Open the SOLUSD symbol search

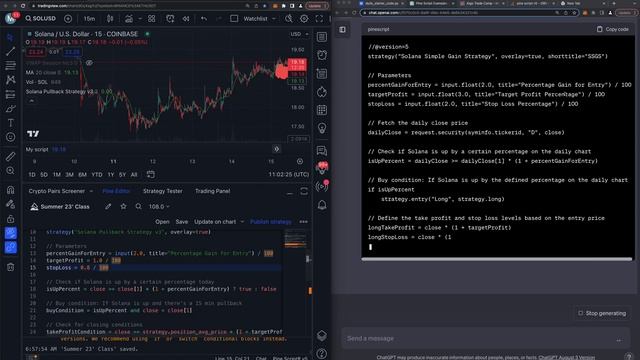[40, 19]
